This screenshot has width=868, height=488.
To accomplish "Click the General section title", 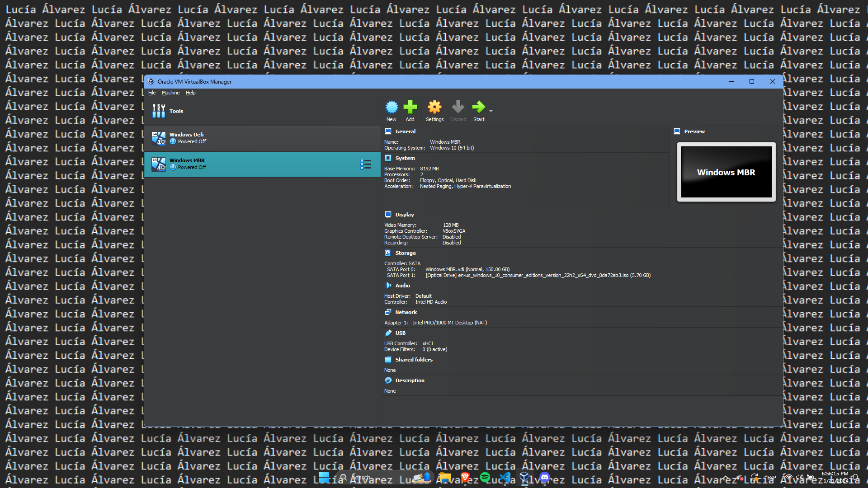I will 405,131.
